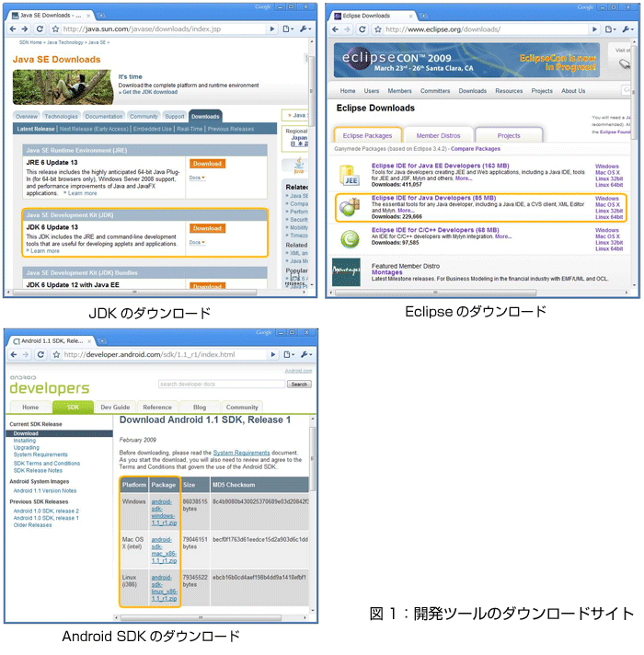Open Dev Guide tab on Android developers
The height and width of the screenshot is (655, 644).
tap(115, 407)
